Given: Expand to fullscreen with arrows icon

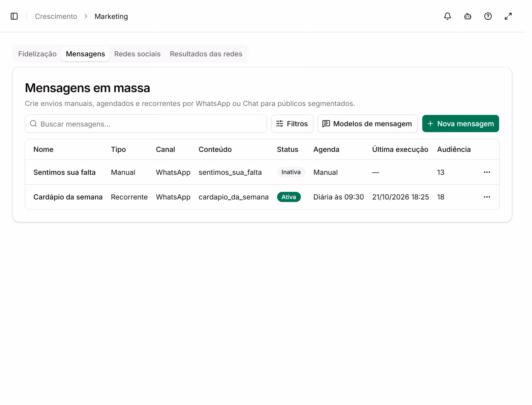Looking at the screenshot, I should coord(508,16).
